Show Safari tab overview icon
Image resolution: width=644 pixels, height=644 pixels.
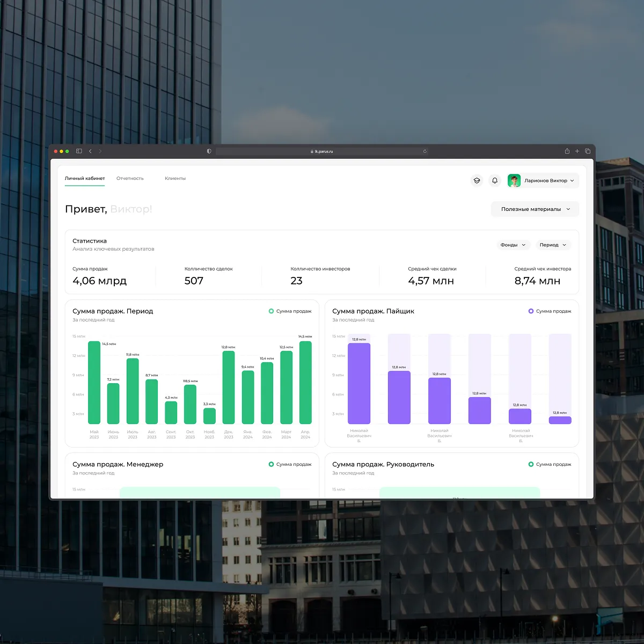point(588,151)
